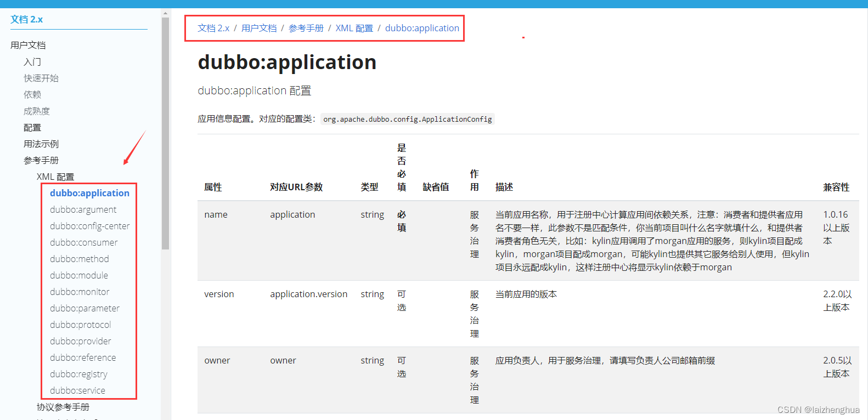Open the 快速开始 sidebar entry
This screenshot has width=868, height=420.
coord(41,78)
